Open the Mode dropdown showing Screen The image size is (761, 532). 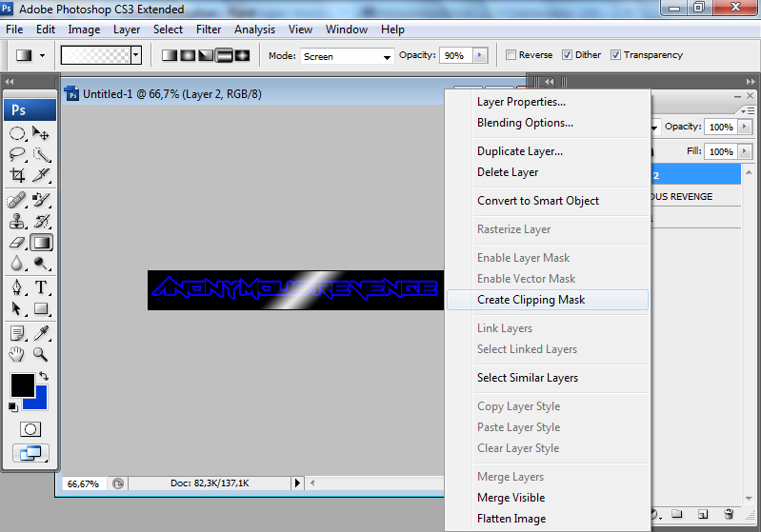[x=347, y=56]
